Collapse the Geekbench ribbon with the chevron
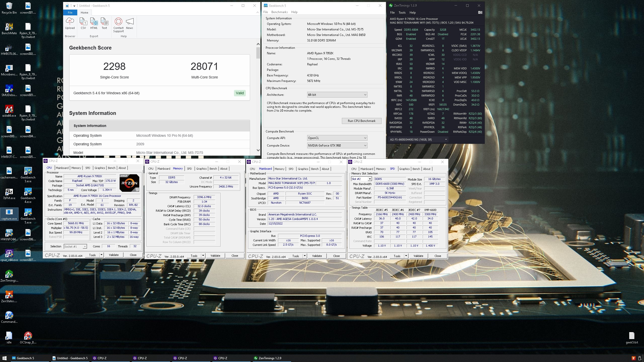 257,12
